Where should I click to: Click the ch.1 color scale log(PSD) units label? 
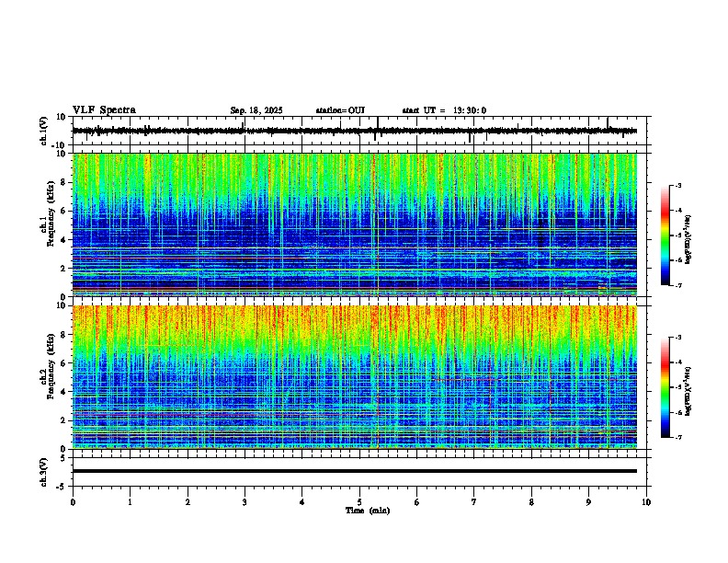tap(688, 239)
